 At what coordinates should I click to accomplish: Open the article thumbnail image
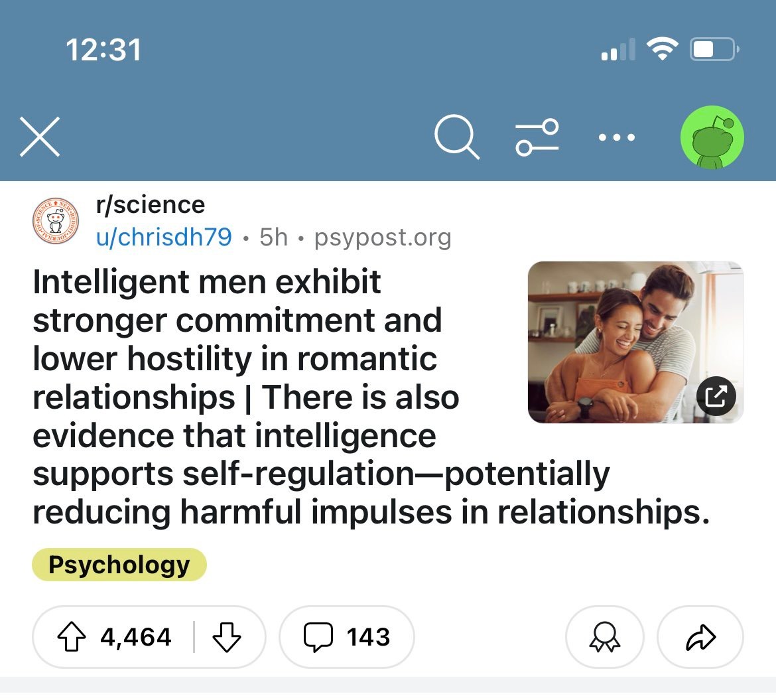coord(623,332)
